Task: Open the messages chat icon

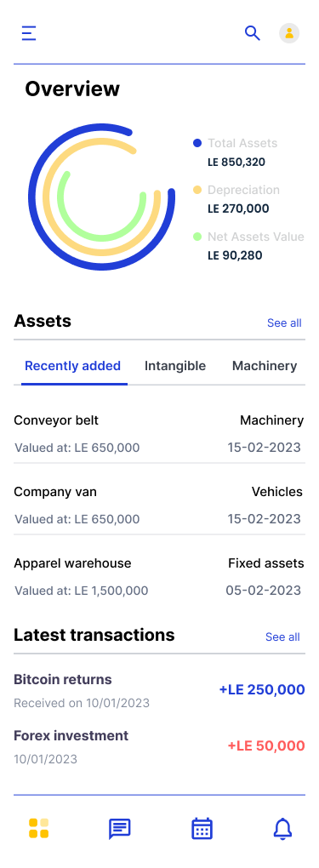Action: coord(119,829)
